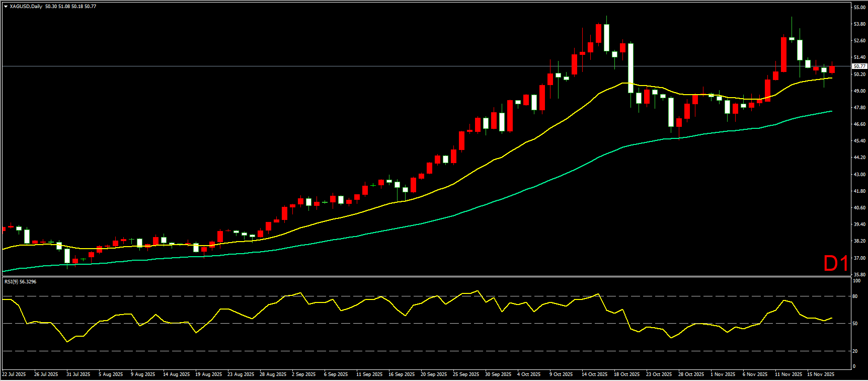Viewport: 868px width, 381px height.
Task: Select 15 Nov 2025 on the time axis
Action: click(x=821, y=374)
